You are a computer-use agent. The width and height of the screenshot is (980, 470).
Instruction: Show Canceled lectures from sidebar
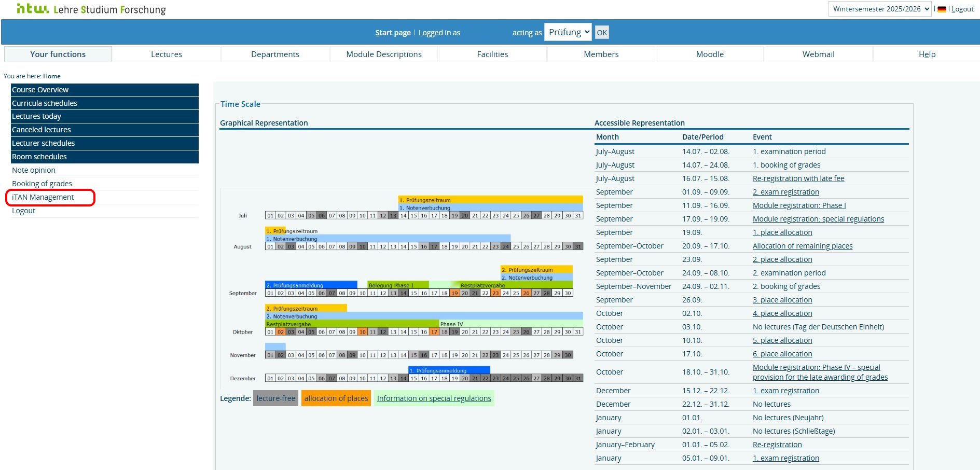coord(42,130)
